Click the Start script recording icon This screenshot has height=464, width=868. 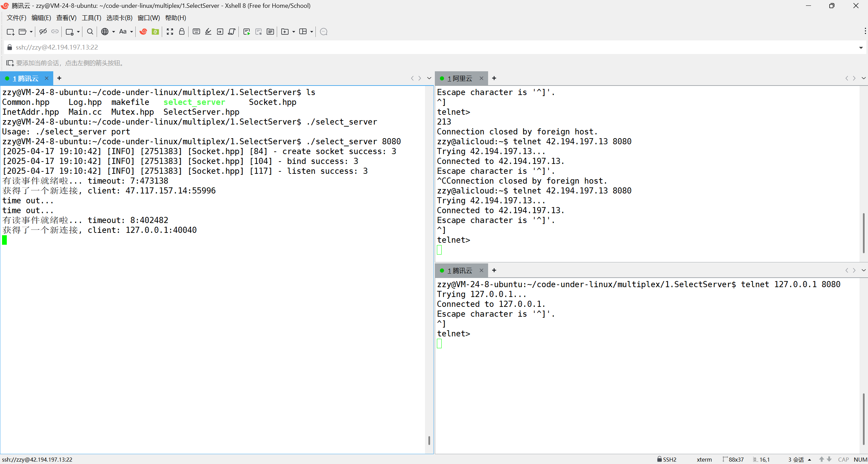pos(247,32)
